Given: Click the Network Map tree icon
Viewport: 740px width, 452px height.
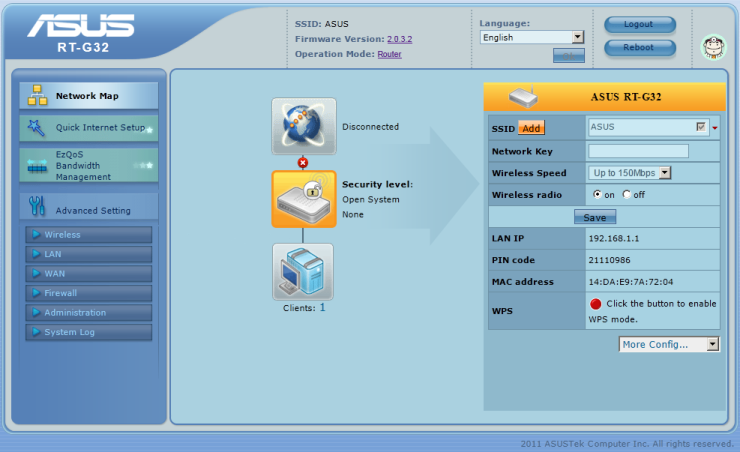Looking at the screenshot, I should tap(37, 95).
